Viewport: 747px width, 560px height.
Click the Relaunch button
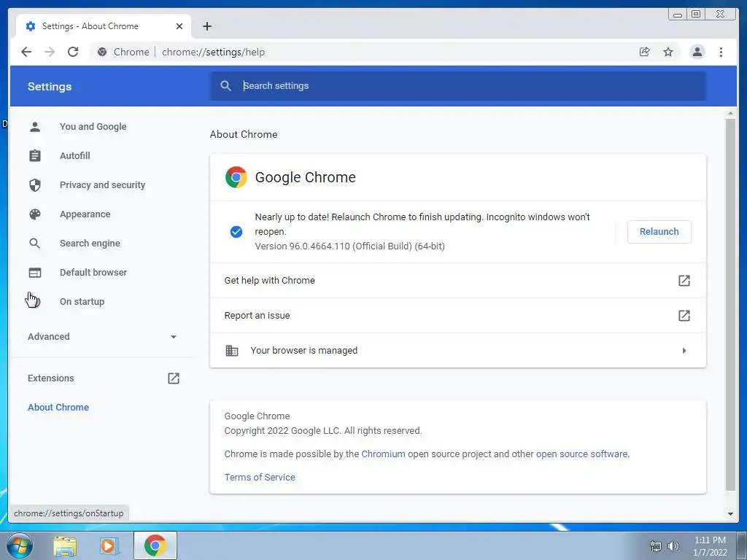[659, 231]
